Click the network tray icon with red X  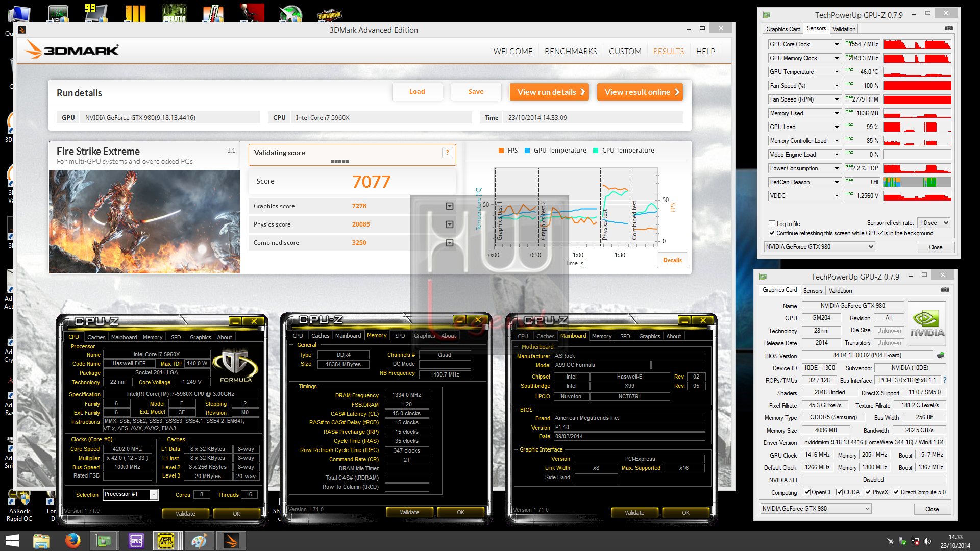[915, 541]
